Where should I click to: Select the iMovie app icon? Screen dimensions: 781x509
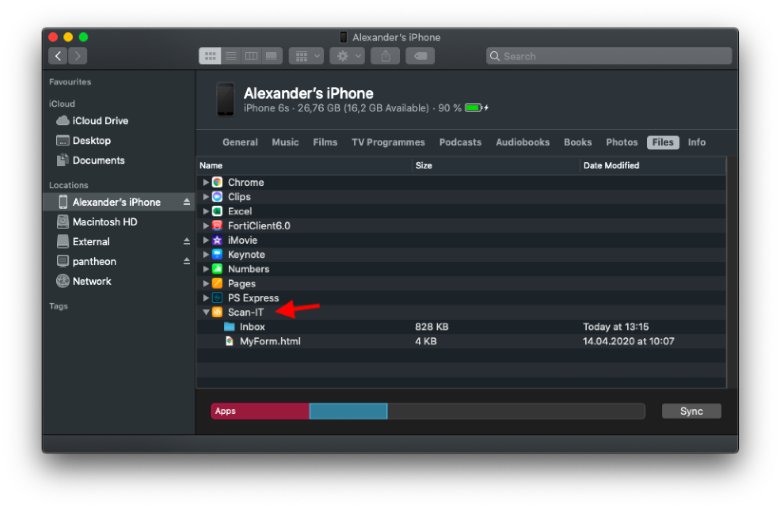coord(217,240)
